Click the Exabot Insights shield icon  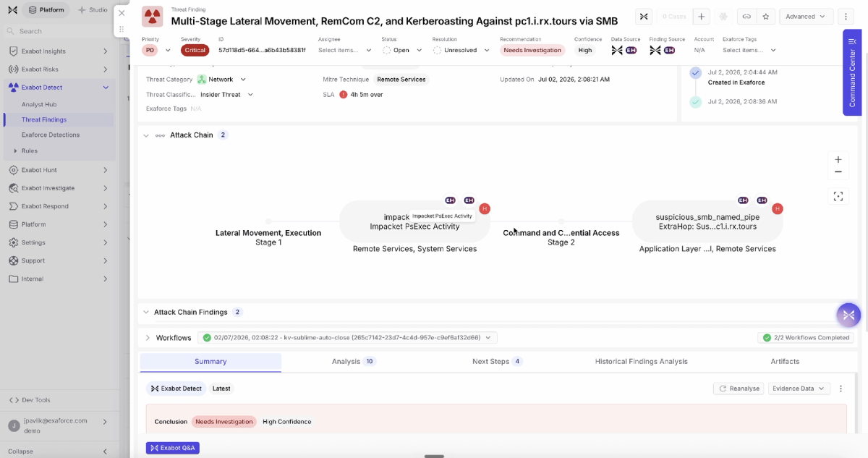coord(14,51)
